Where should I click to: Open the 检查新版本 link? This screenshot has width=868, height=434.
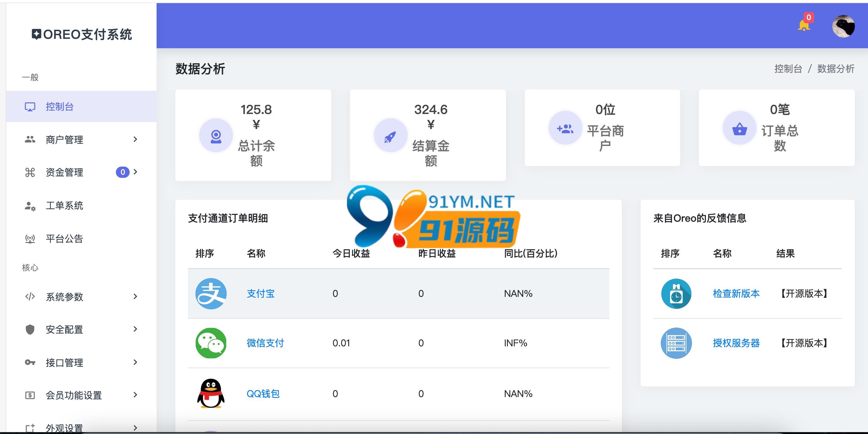[x=736, y=293]
